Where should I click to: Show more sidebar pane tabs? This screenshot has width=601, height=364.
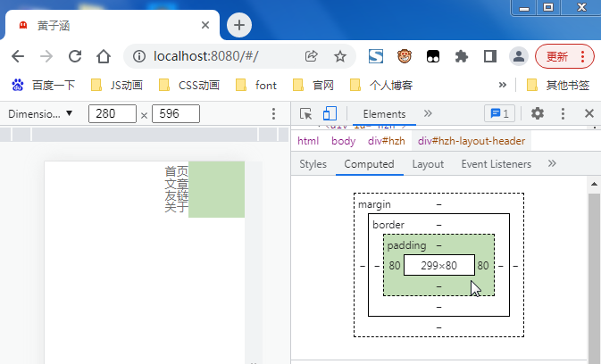(552, 163)
